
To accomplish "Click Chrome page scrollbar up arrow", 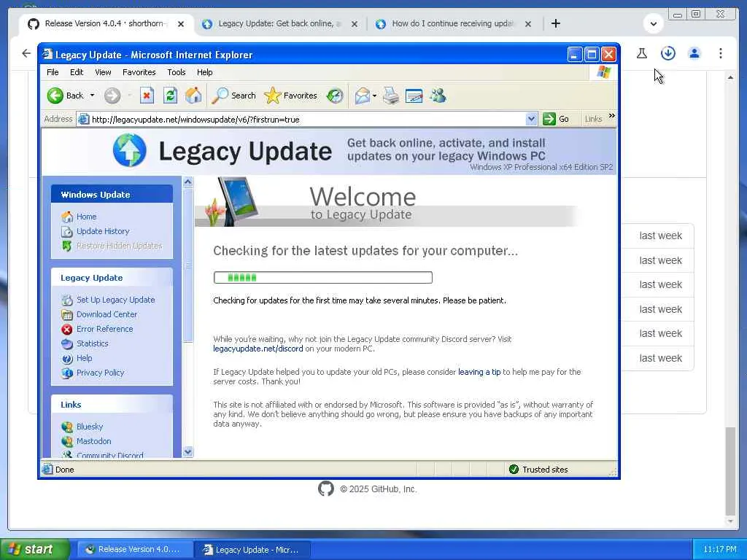I will [730, 77].
